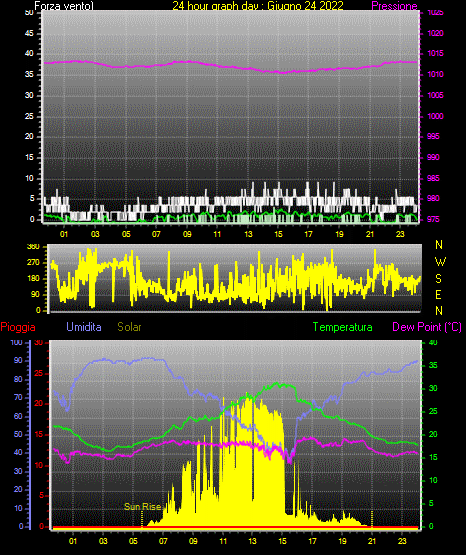Click the '1020' pressure axis value
The width and height of the screenshot is (466, 555).
[x=436, y=33]
